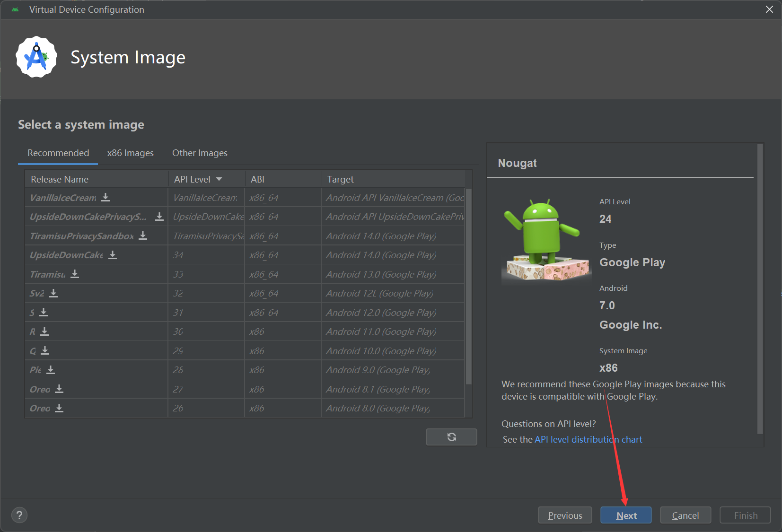Switch to the x86 Images tab
The width and height of the screenshot is (782, 532).
pyautogui.click(x=131, y=153)
